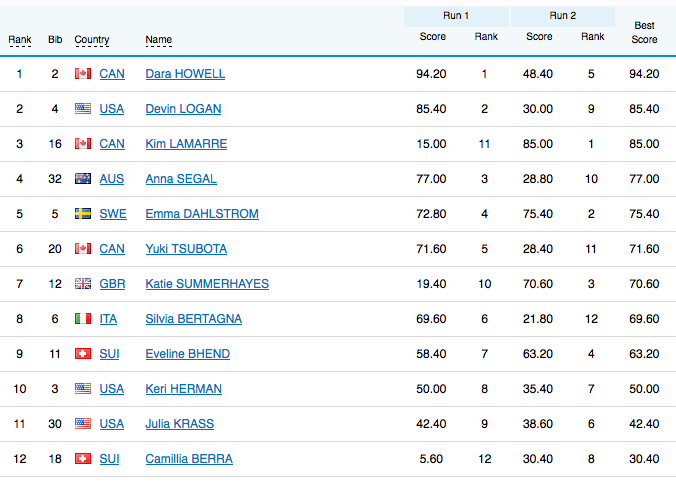676x488 pixels.
Task: Sort table by Rank column header
Action: pos(20,41)
